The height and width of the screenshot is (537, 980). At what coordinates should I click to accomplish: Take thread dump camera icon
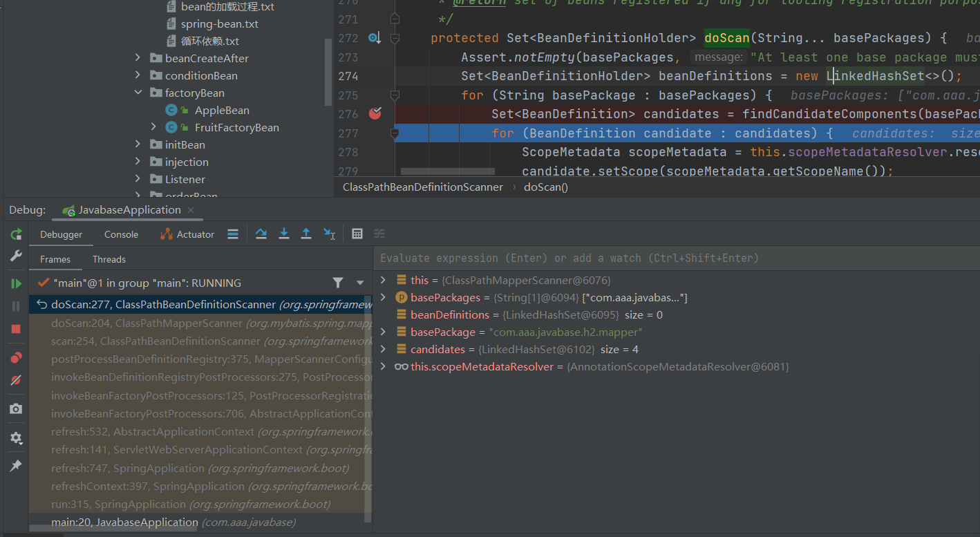16,409
